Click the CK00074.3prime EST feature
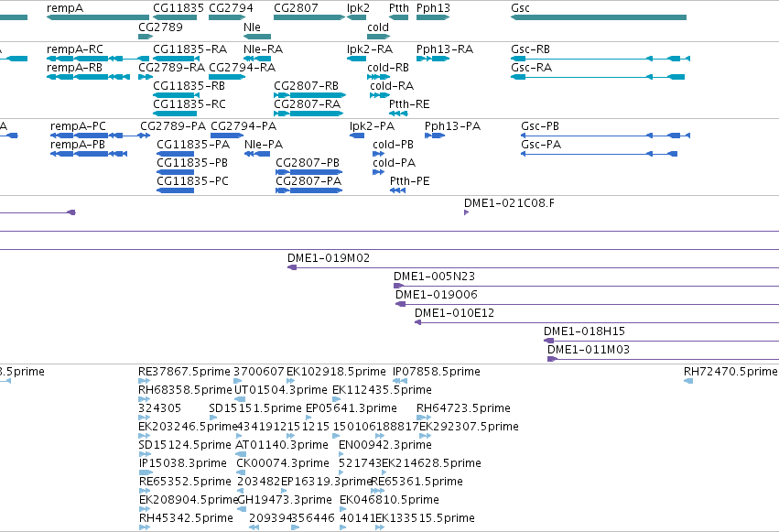The width and height of the screenshot is (779, 532). [x=241, y=472]
